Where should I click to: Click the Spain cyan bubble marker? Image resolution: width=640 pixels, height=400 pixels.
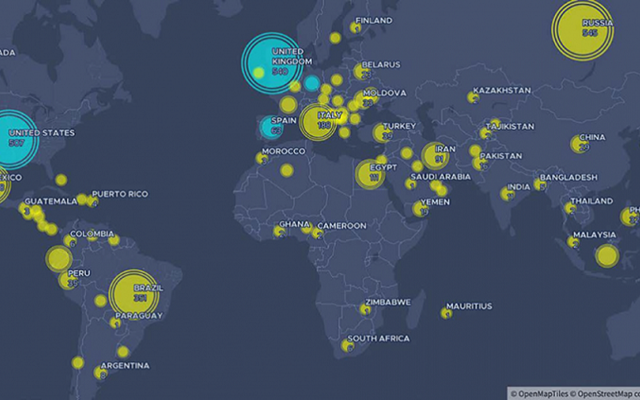click(x=269, y=126)
